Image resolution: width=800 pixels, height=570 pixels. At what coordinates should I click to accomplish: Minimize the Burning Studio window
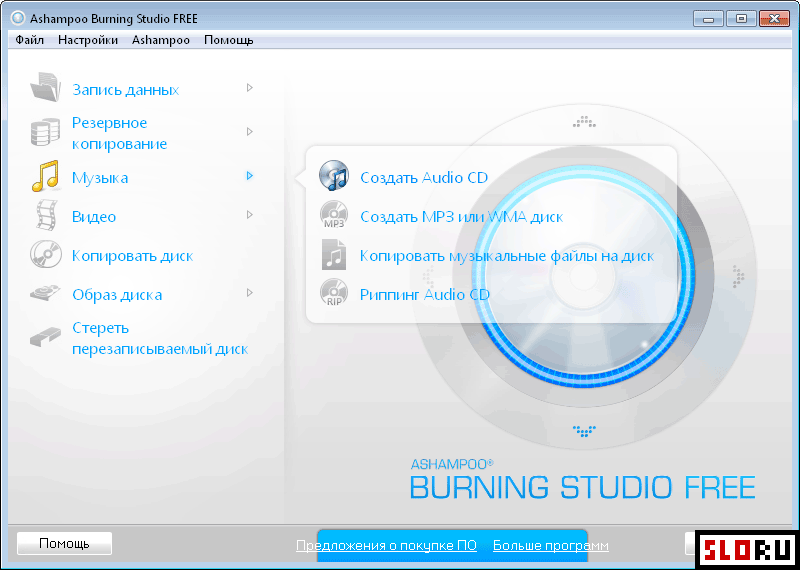point(708,19)
